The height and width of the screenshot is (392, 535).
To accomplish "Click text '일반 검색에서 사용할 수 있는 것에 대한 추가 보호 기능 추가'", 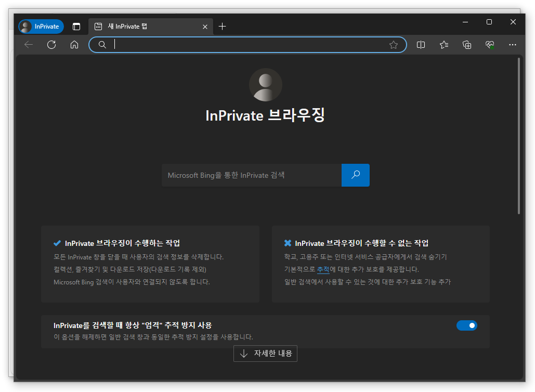I will coord(368,282).
